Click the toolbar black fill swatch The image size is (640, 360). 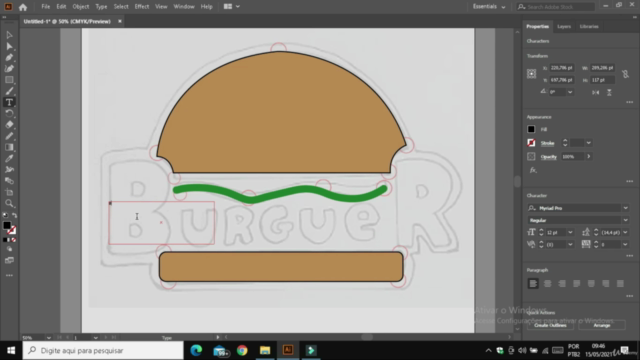7,225
